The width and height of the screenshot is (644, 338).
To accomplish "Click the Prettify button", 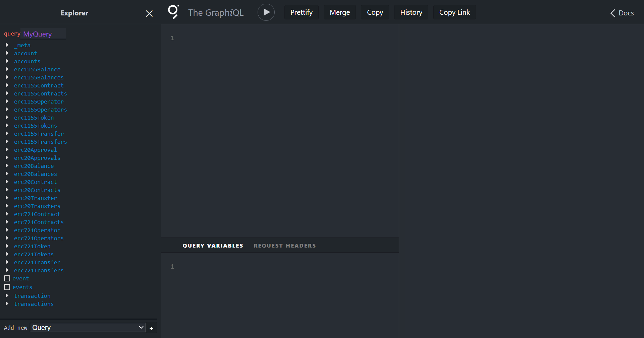I will [x=301, y=12].
